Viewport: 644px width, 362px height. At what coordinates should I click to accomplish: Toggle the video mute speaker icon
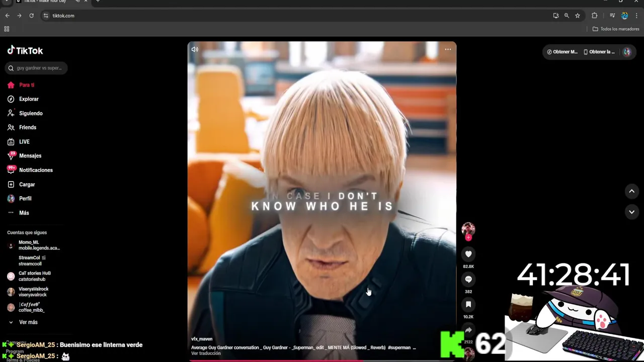195,49
